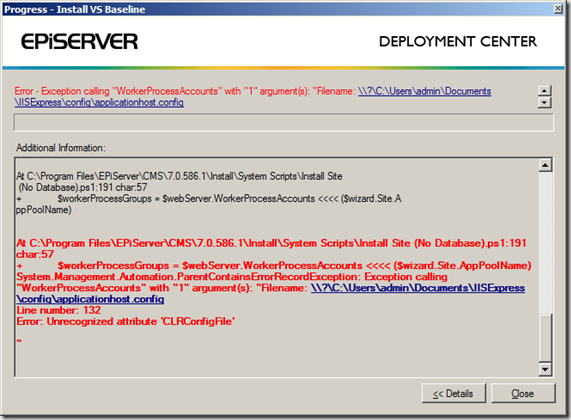The width and height of the screenshot is (571, 420).
Task: Click the empty progress bar under the error
Action: pos(284,122)
